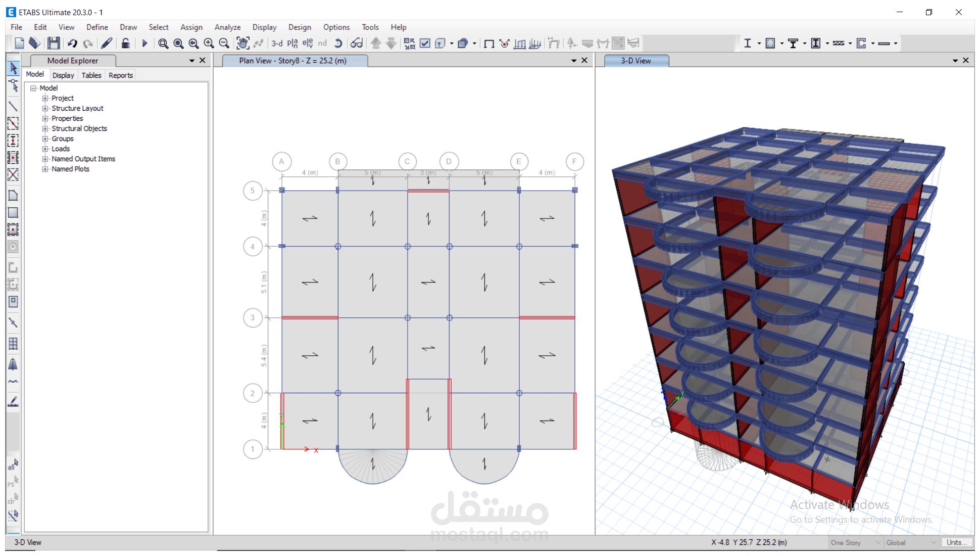Viewport: 980px width, 556px height.
Task: Expand the Structural Objects node
Action: pyautogui.click(x=45, y=128)
